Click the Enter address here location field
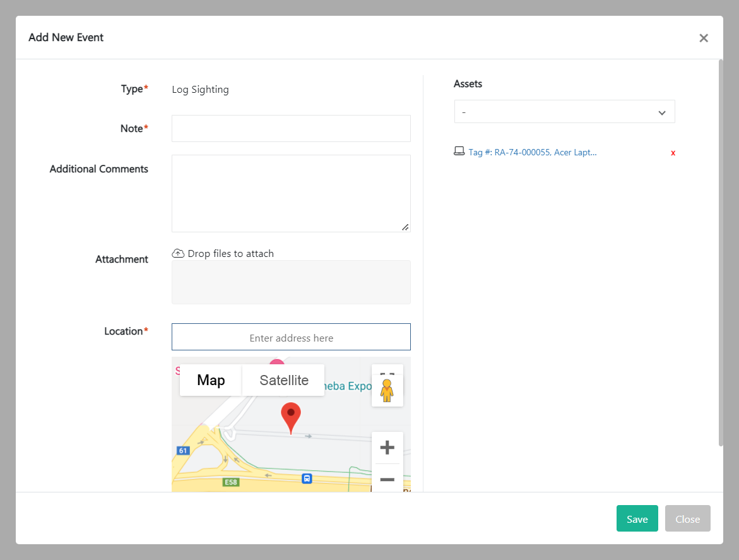739x560 pixels. coord(291,337)
